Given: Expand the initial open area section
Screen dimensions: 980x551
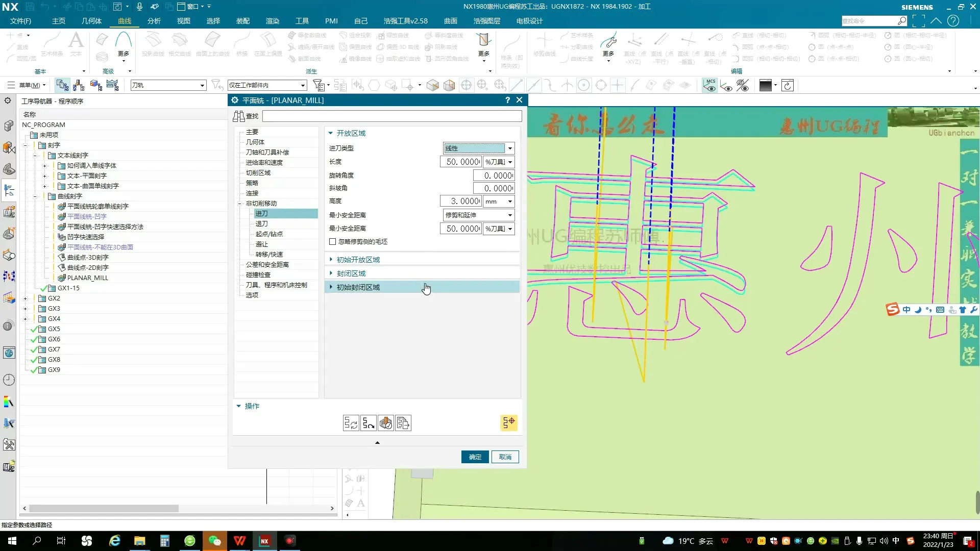Looking at the screenshot, I should pos(358,260).
